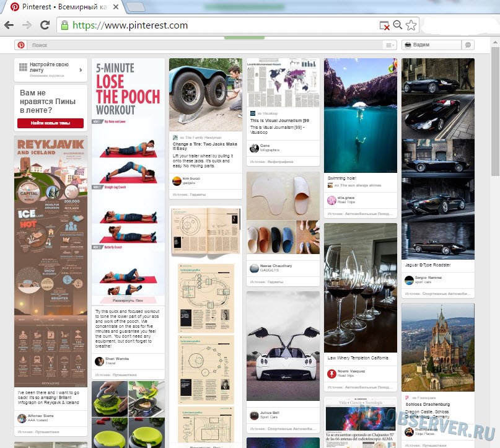The height and width of the screenshot is (448, 500).
Task: Click the Schloss Drachenburg title link
Action: coord(428,404)
